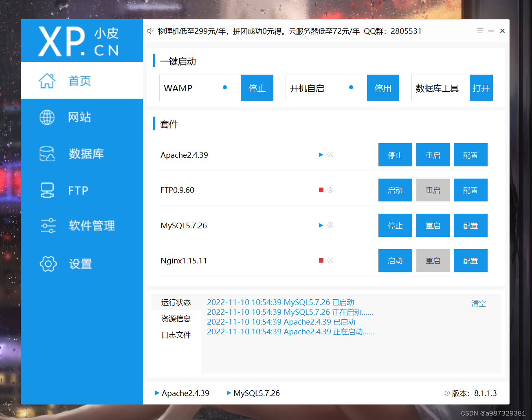Click the scrolling announcement banner text
532x420 pixels.
(x=290, y=31)
